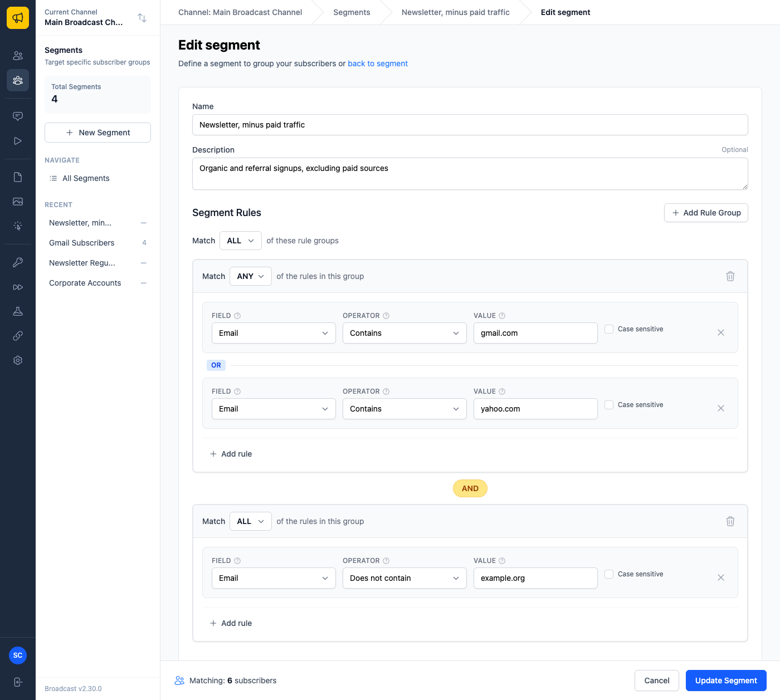Switch channel using the up-down arrows icon
780x700 pixels.
(x=142, y=18)
